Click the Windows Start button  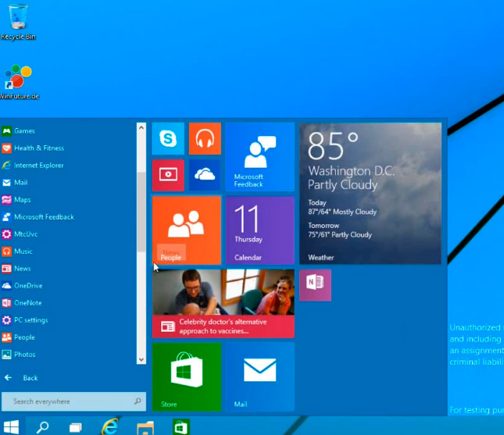point(11,427)
